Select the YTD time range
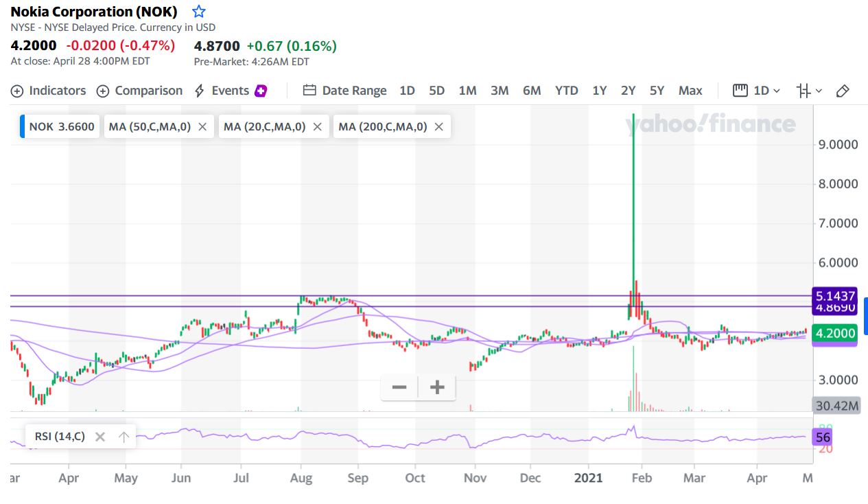868x504 pixels. [566, 91]
